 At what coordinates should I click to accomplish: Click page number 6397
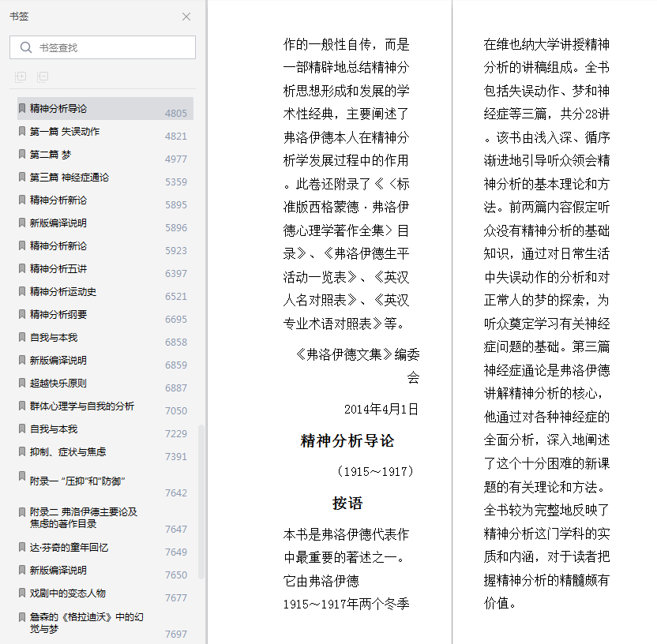[x=176, y=273]
